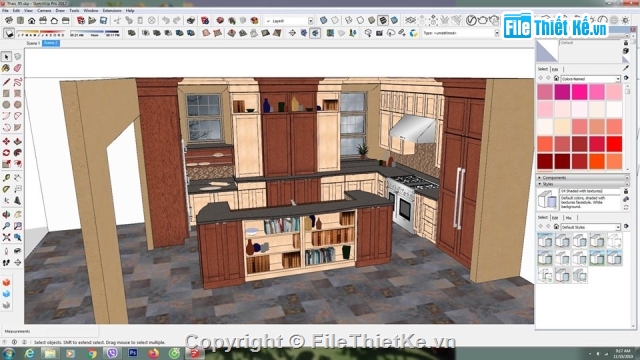The height and width of the screenshot is (360, 640).
Task: Activate the Circle drawing tool
Action: pyautogui.click(x=6, y=104)
